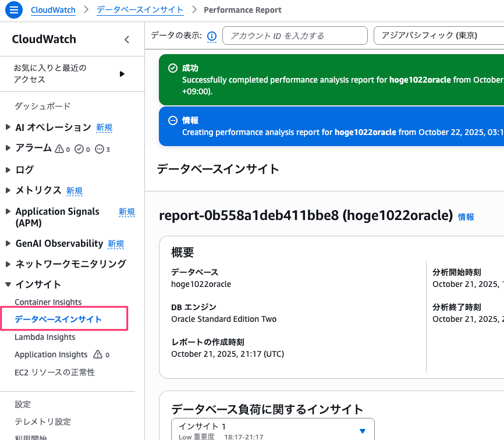
Task: Click the alarm warning triangle icon
Action: tap(59, 149)
